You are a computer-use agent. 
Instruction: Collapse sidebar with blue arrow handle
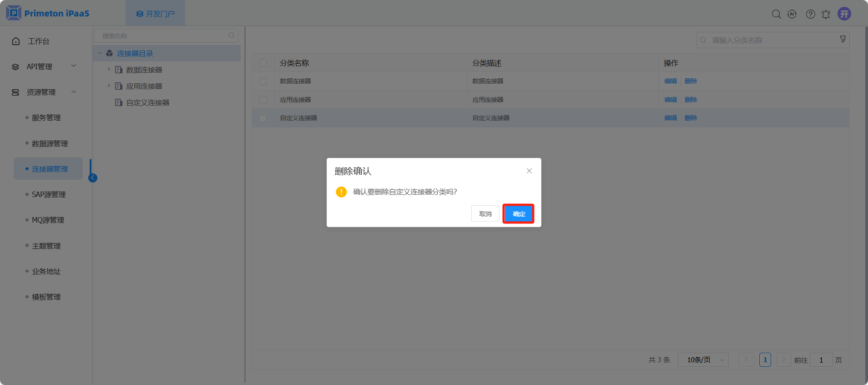pyautogui.click(x=93, y=178)
